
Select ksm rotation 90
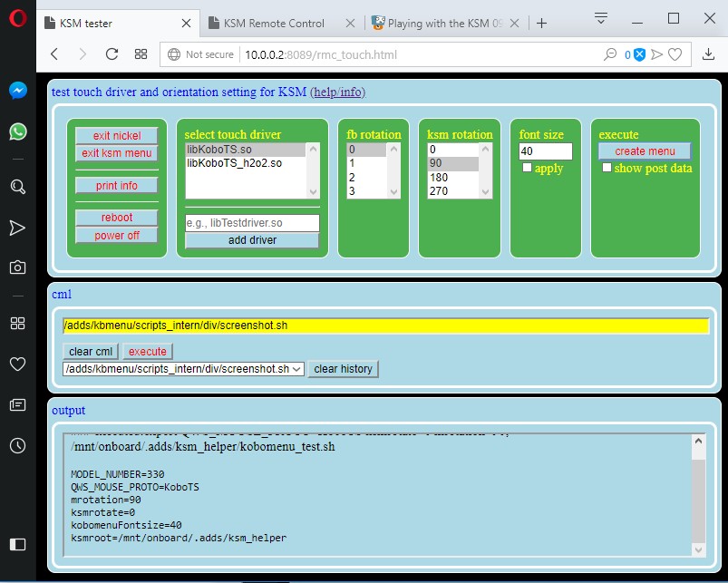(453, 163)
